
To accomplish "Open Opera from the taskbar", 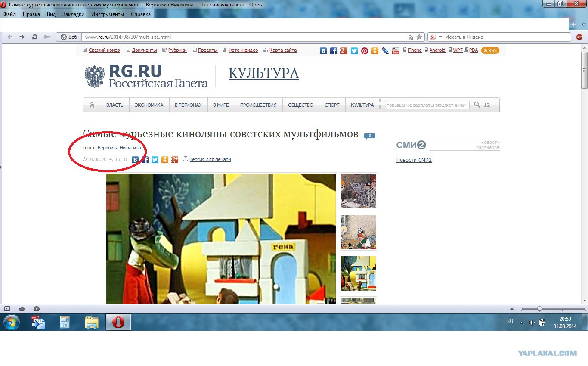I will pyautogui.click(x=118, y=322).
